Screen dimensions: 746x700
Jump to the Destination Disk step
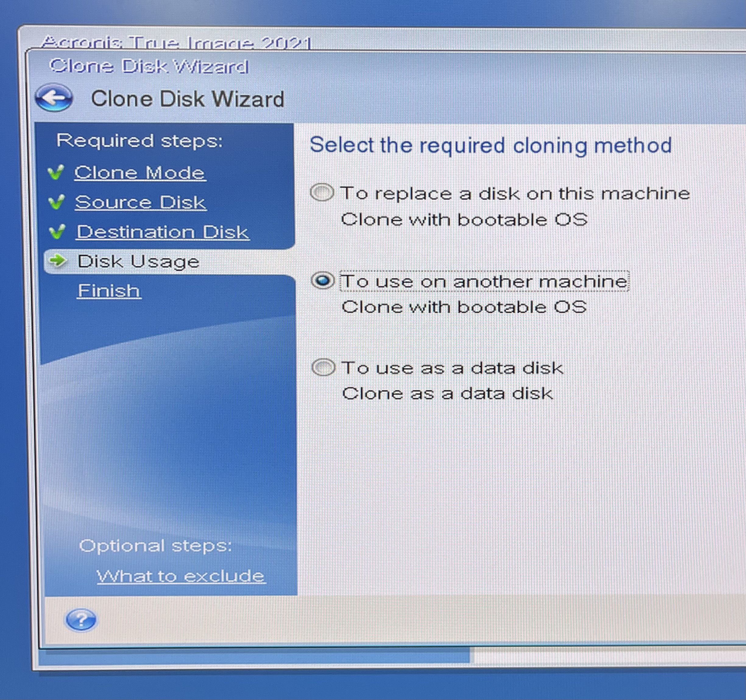coord(162,232)
